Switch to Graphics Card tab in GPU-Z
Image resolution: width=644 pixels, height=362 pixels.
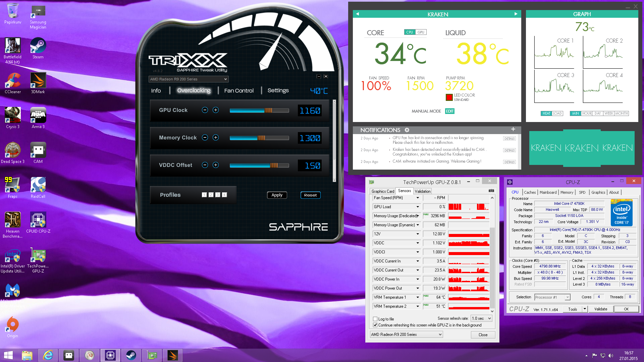tap(383, 191)
